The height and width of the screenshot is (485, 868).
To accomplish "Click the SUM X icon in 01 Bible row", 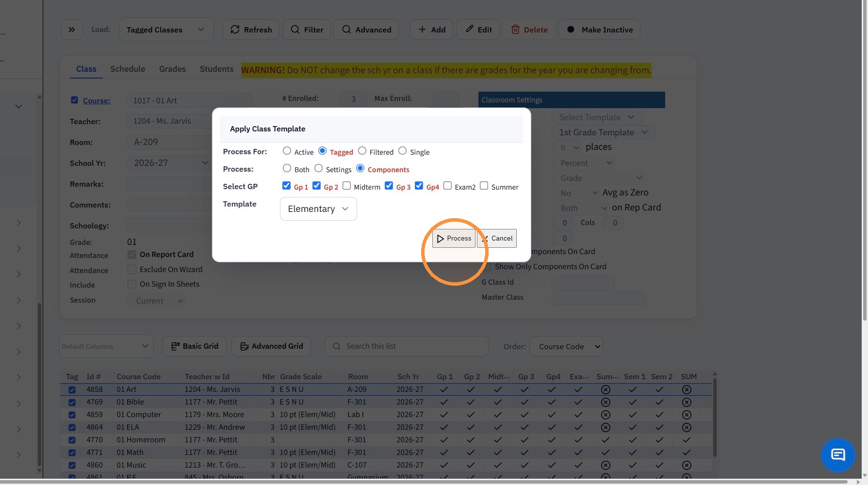I will click(x=687, y=402).
